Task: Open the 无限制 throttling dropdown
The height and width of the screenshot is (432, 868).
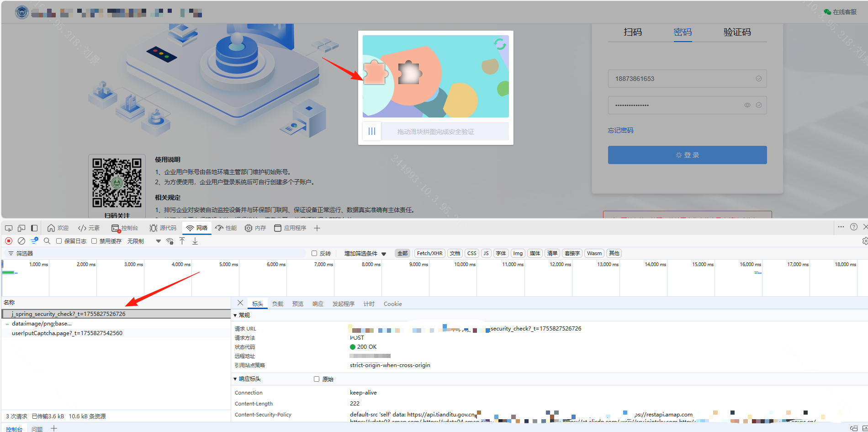Action: 144,241
